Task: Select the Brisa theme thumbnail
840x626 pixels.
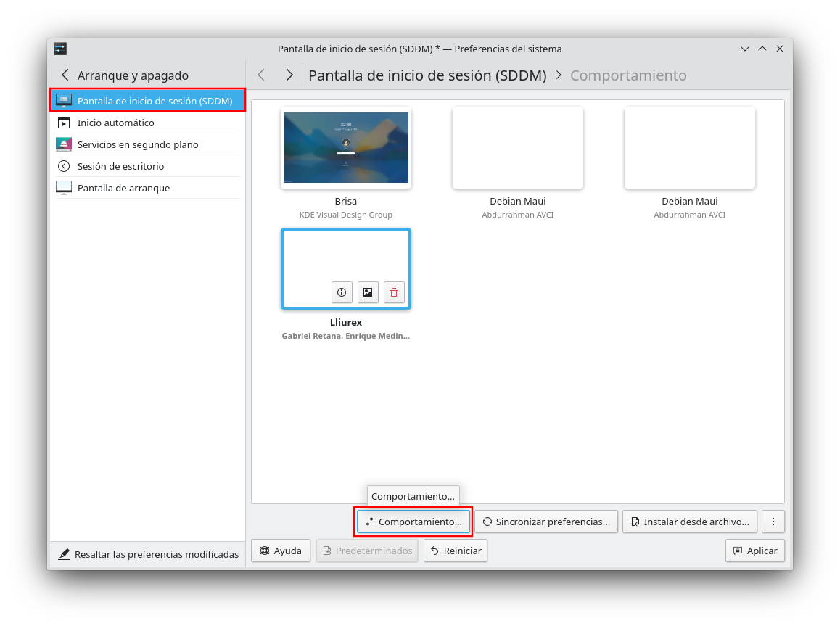Action: [x=346, y=148]
